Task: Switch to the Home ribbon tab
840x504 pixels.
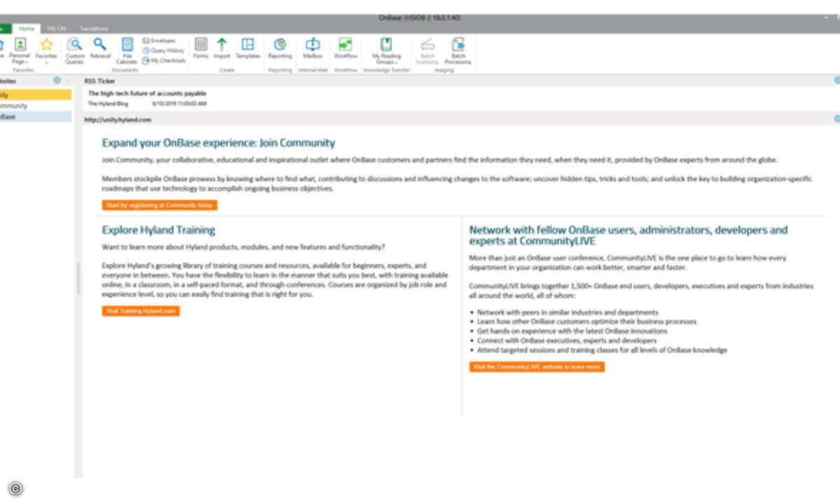Action: (x=27, y=29)
